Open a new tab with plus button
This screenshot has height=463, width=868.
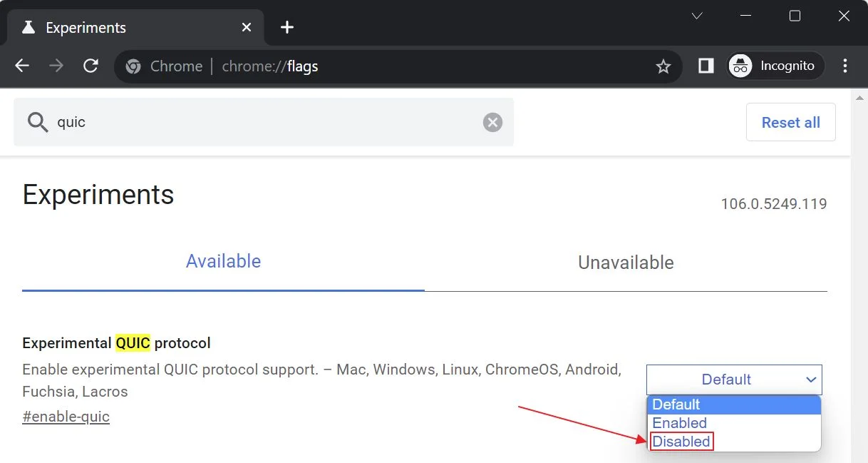pyautogui.click(x=287, y=28)
